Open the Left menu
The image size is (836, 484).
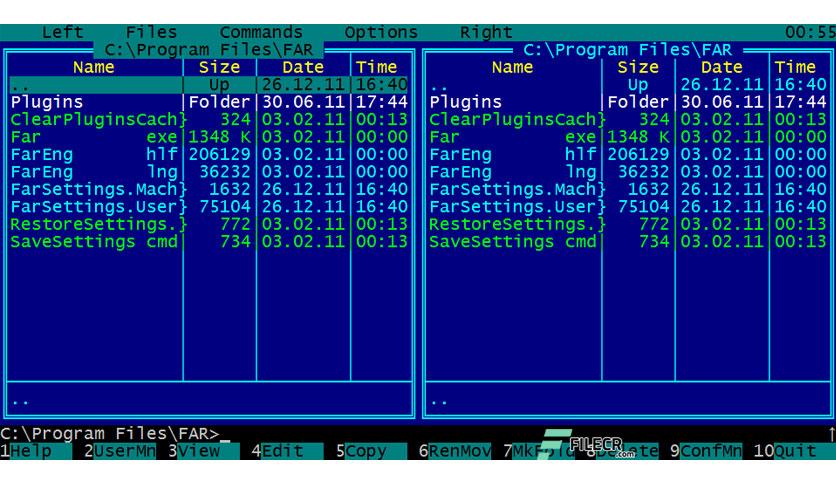(62, 32)
